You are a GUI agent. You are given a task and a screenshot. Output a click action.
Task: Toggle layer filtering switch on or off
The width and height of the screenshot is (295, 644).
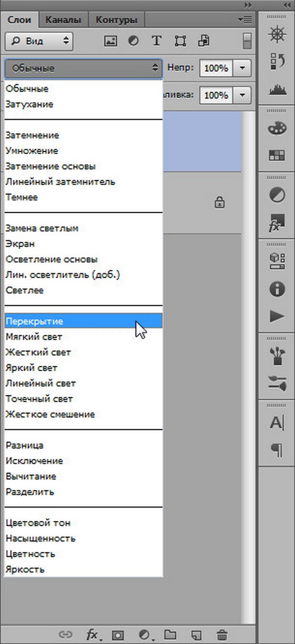[x=248, y=41]
